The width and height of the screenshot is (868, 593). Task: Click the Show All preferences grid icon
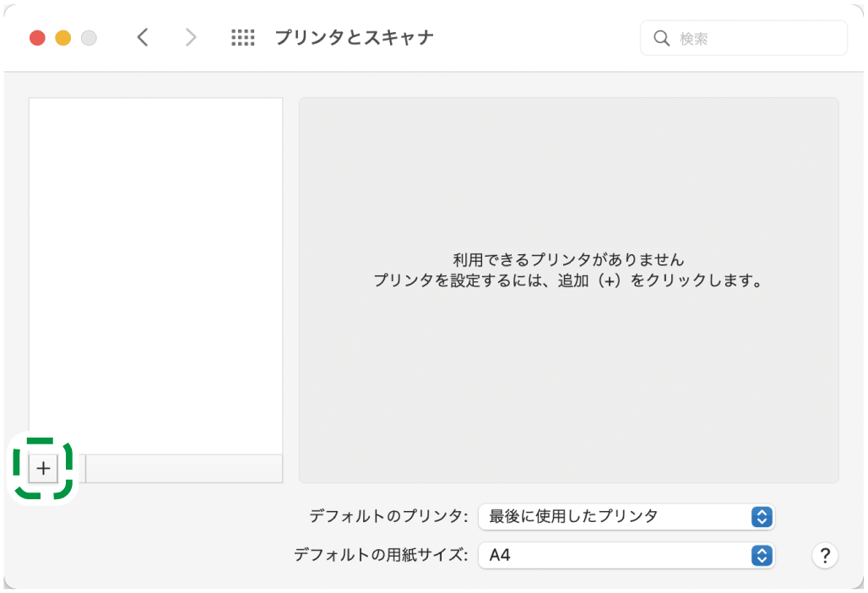coord(242,37)
